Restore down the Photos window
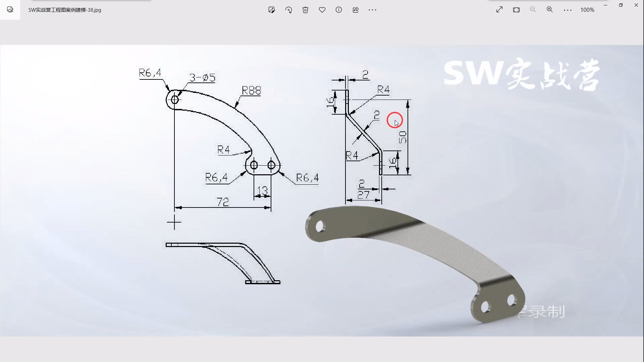Image resolution: width=644 pixels, height=362 pixels. click(621, 5)
